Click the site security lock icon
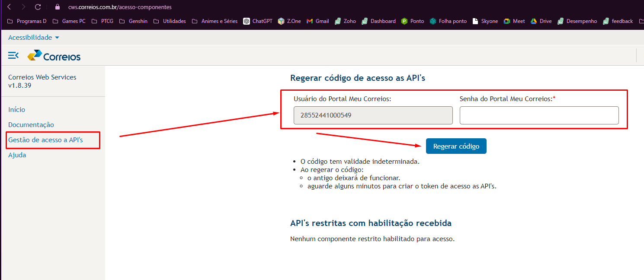Screen dimensions: 644x280 [x=57, y=7]
